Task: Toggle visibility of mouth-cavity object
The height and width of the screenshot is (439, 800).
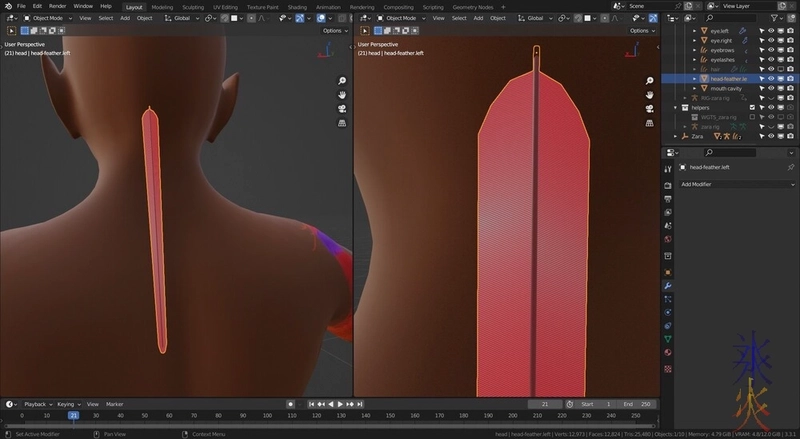Action: [x=771, y=88]
